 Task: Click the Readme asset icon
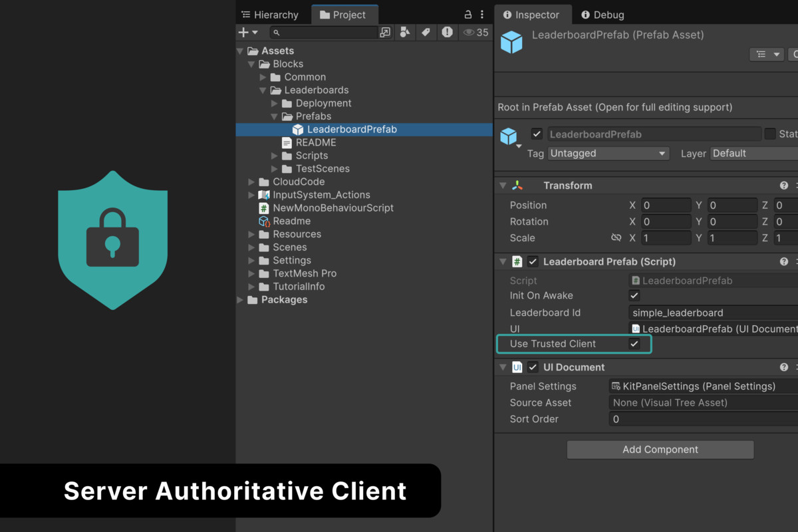point(264,221)
